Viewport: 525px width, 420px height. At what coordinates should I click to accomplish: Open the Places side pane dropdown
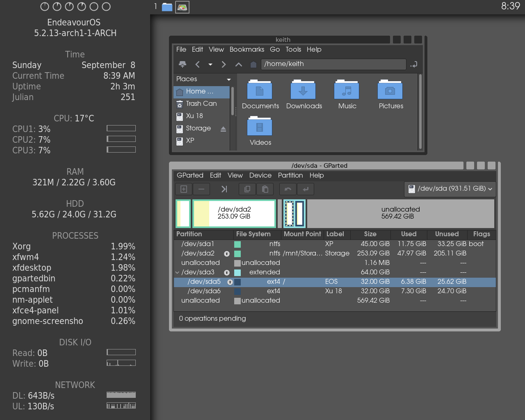[228, 80]
